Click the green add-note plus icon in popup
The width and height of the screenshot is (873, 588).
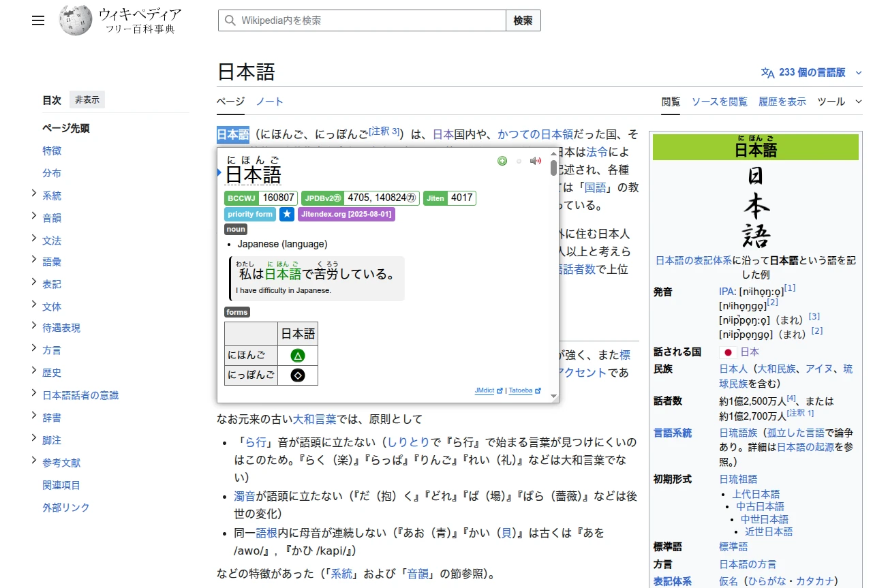(502, 161)
